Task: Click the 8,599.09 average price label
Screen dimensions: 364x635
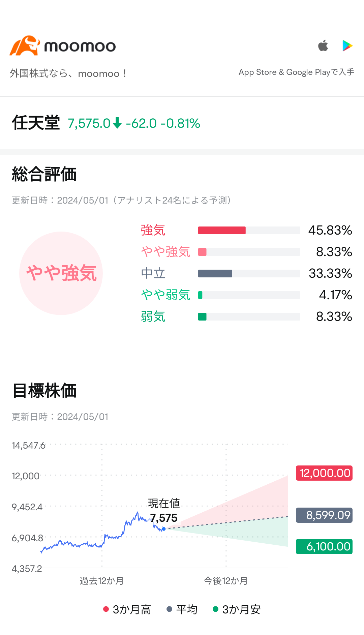Action: click(324, 515)
